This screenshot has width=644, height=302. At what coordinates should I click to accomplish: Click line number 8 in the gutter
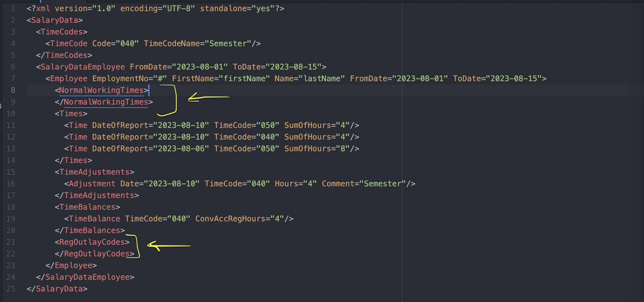pos(13,90)
